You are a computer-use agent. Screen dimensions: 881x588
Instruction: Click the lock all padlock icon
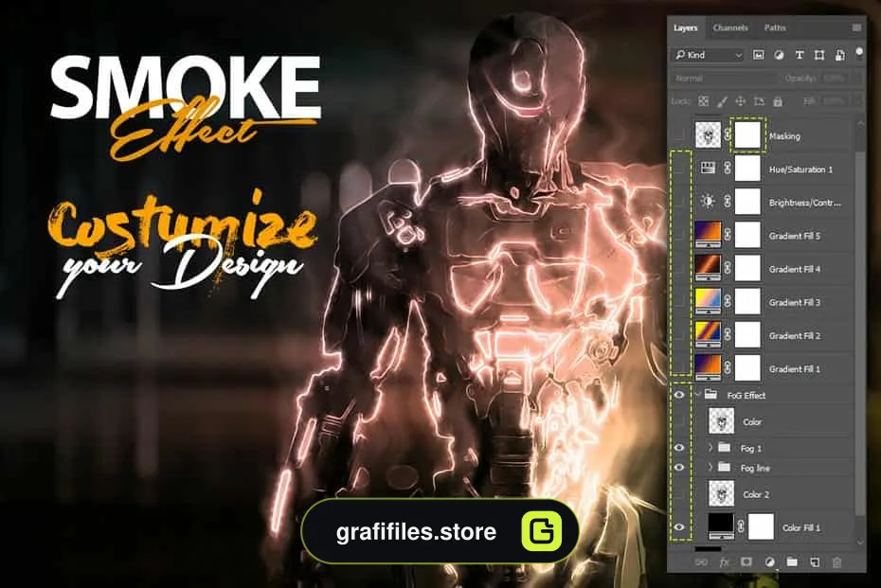pos(778,101)
